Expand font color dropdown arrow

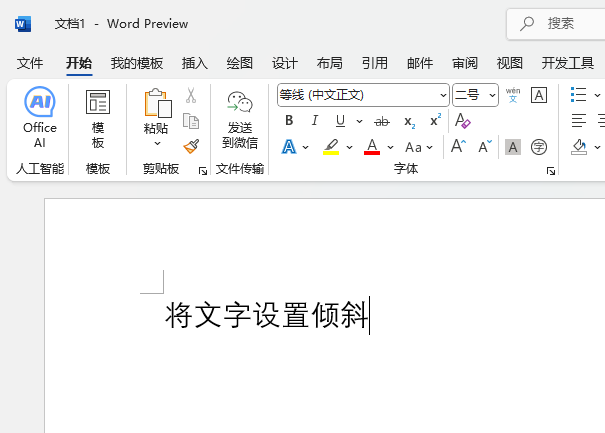(x=390, y=147)
